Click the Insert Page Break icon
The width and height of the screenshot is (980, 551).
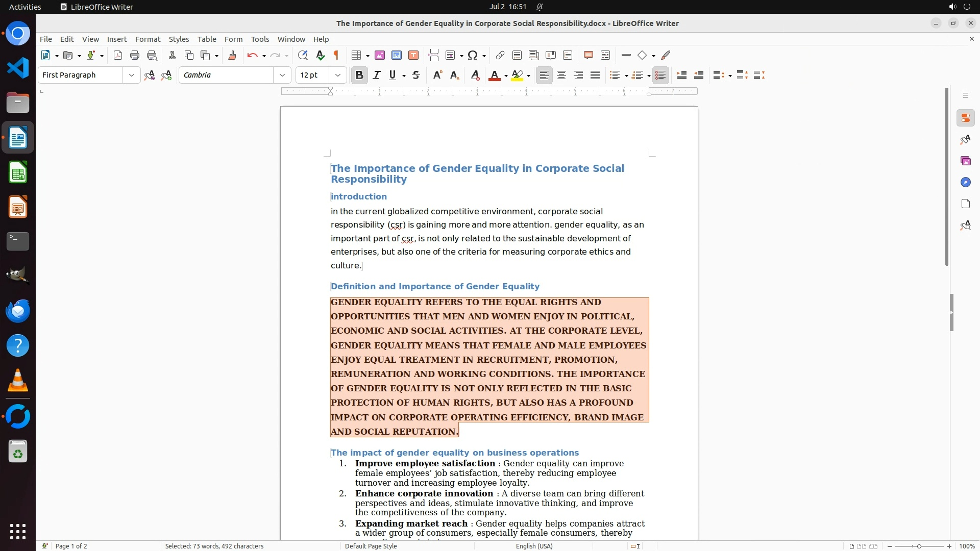tap(434, 56)
